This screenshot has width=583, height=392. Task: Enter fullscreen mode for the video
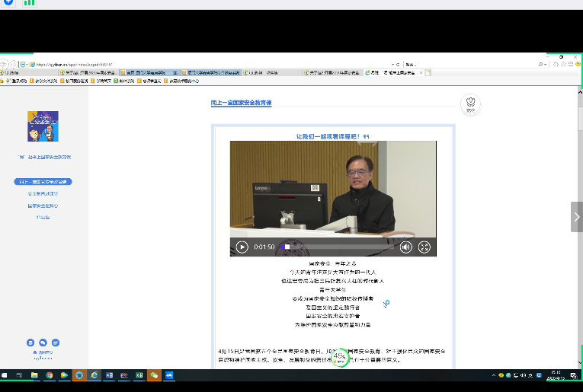coord(424,247)
